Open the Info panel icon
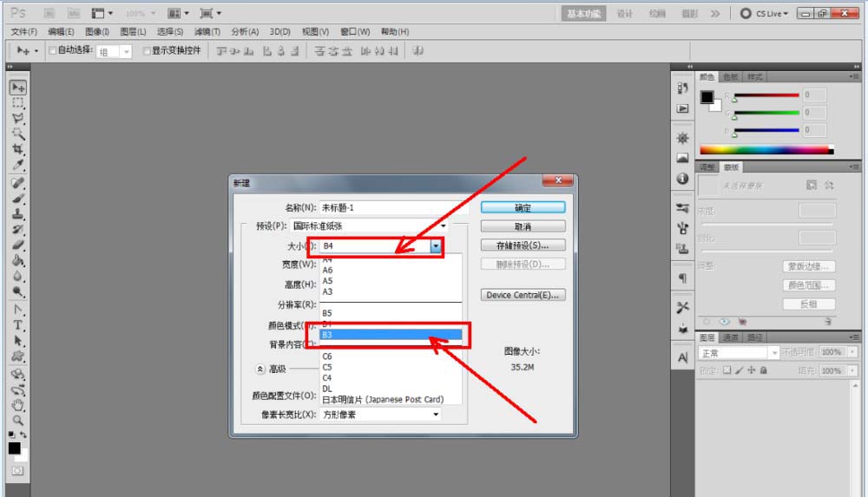This screenshot has height=497, width=868. coord(682,179)
